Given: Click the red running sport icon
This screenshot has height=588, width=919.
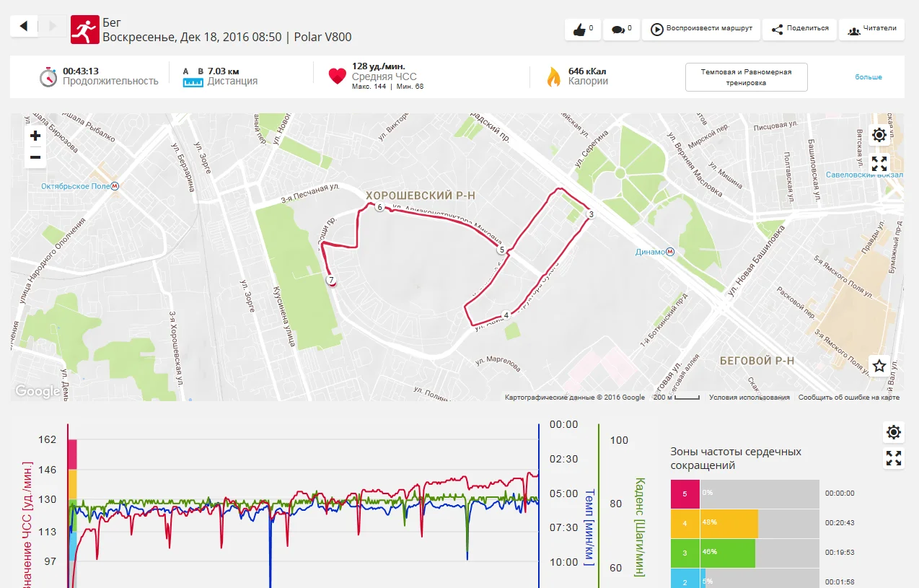Looking at the screenshot, I should (x=84, y=30).
